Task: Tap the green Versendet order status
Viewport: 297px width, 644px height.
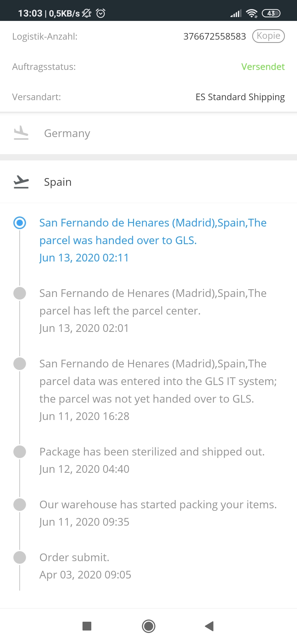Action: [263, 67]
